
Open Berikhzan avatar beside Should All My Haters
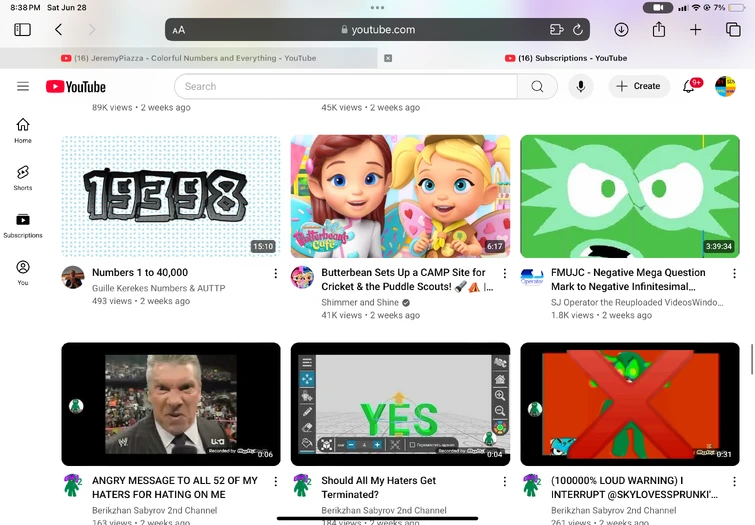302,486
